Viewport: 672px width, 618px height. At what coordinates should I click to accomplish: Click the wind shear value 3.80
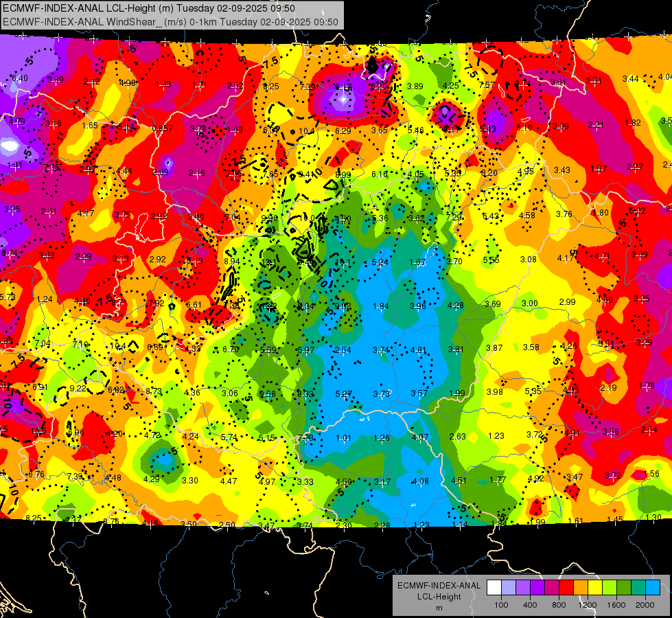click(56, 80)
